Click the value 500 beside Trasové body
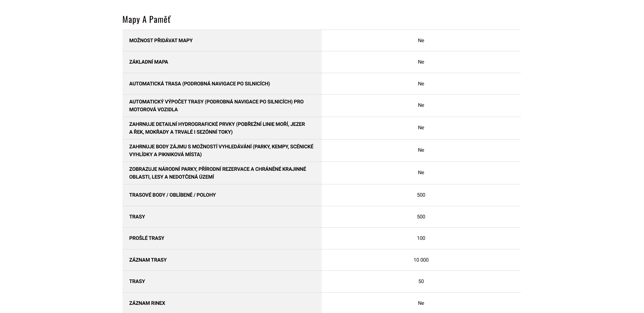Image resolution: width=644 pixels, height=313 pixels. point(421,195)
